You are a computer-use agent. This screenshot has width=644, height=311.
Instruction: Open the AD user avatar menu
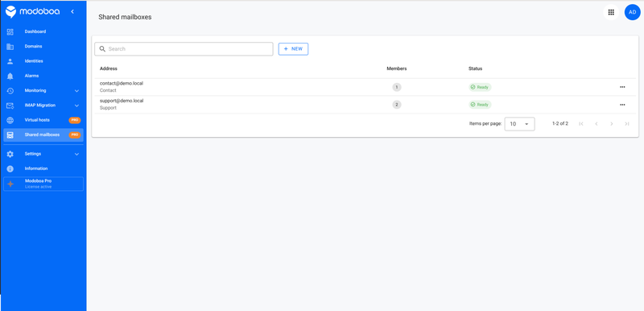click(x=633, y=12)
